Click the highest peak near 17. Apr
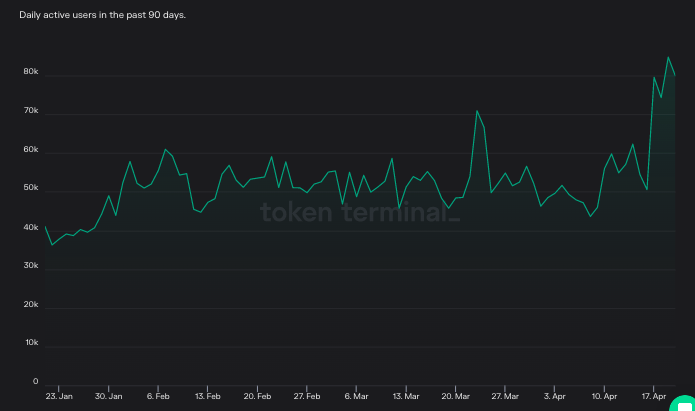The height and width of the screenshot is (411, 695). coord(668,57)
